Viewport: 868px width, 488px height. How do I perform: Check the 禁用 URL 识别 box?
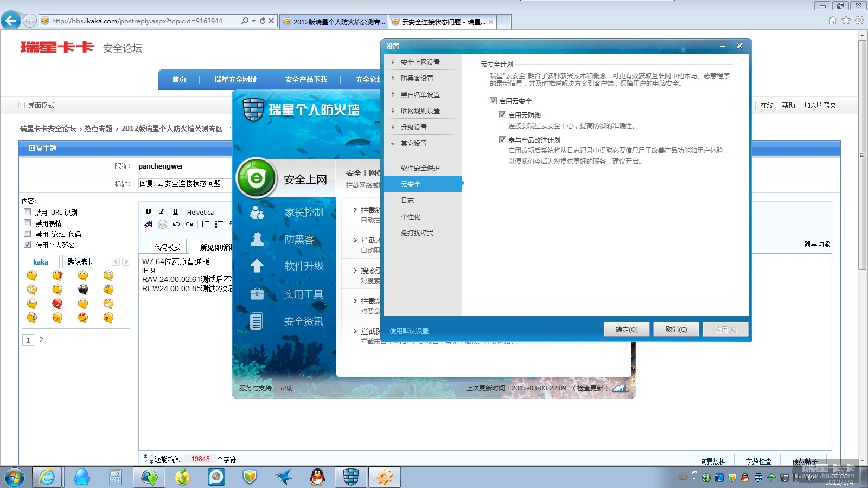[x=27, y=212]
